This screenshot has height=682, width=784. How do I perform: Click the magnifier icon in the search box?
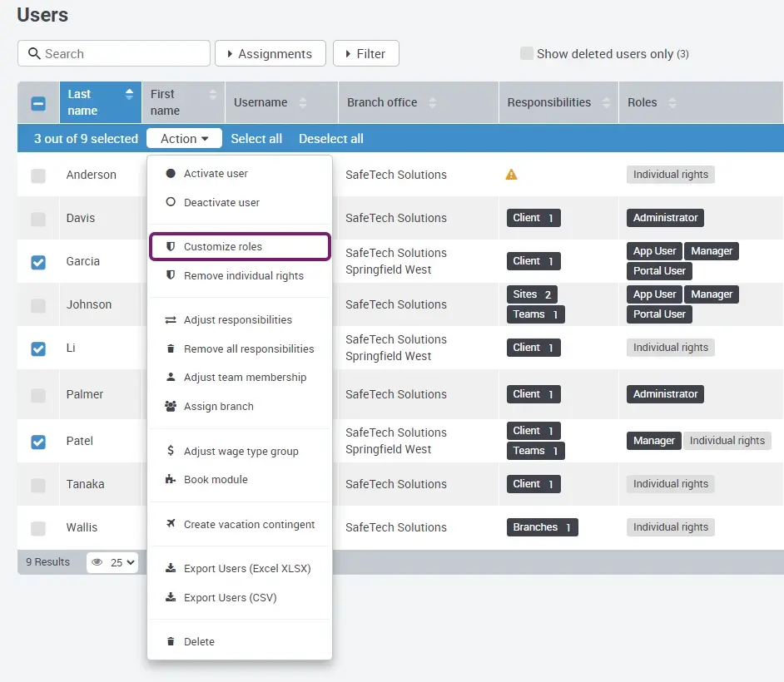pos(33,53)
